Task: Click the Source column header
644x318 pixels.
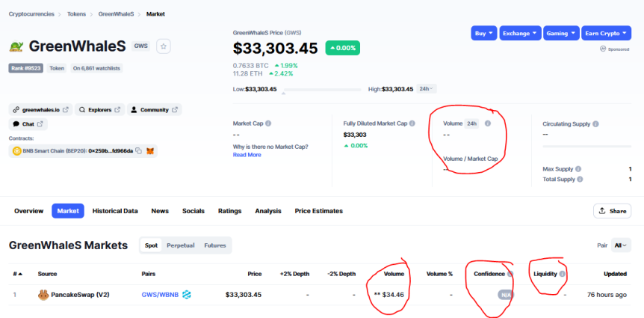Action: pos(47,274)
